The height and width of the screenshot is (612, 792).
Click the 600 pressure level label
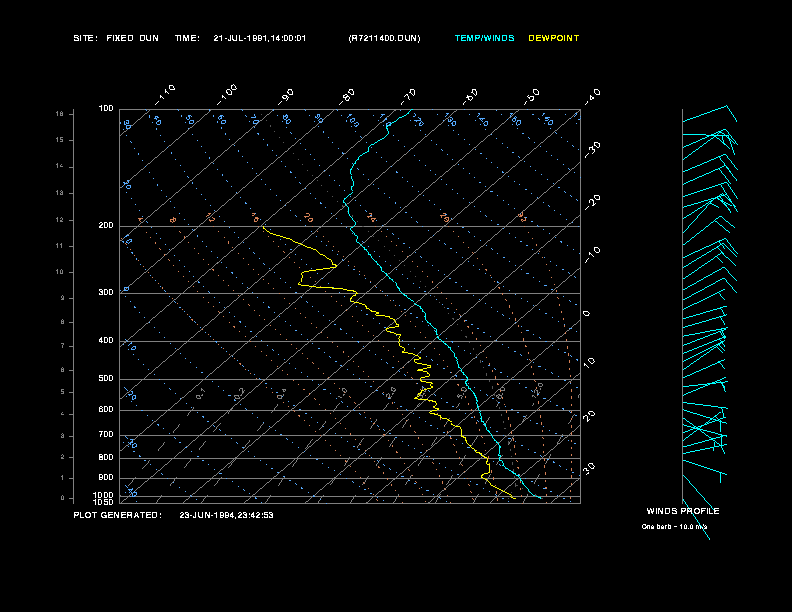[x=106, y=410]
